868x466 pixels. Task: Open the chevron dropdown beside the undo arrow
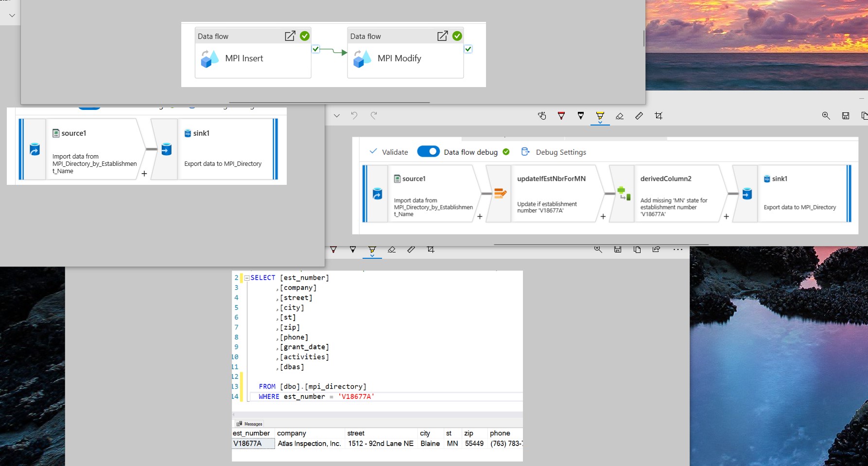[337, 116]
